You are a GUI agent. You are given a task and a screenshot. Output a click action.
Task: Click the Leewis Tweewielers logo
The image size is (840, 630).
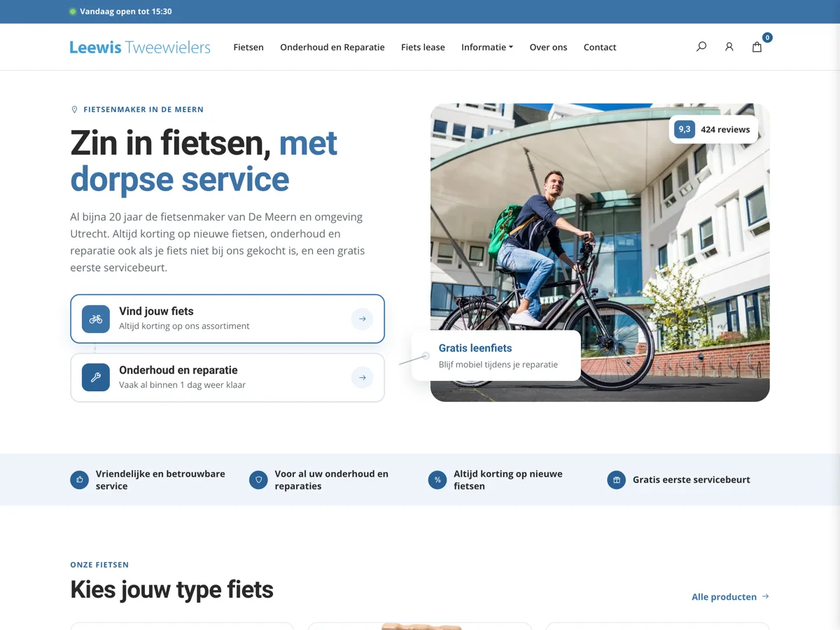pyautogui.click(x=140, y=47)
